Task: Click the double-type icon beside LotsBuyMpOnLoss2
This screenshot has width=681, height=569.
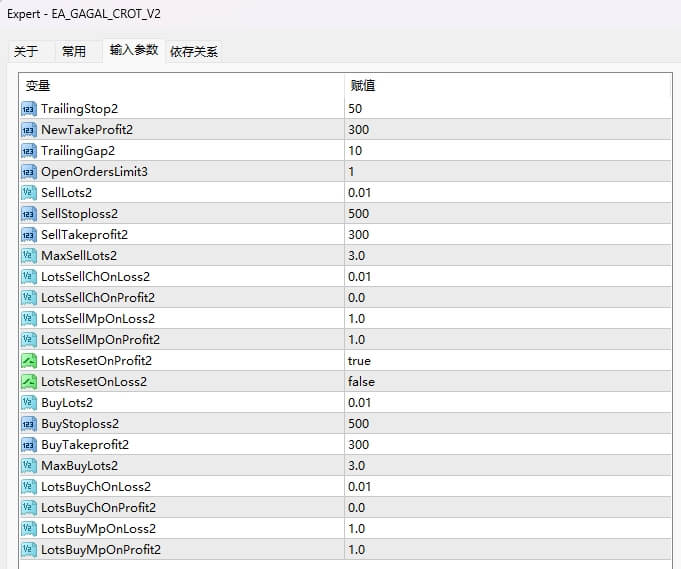Action: [29, 529]
